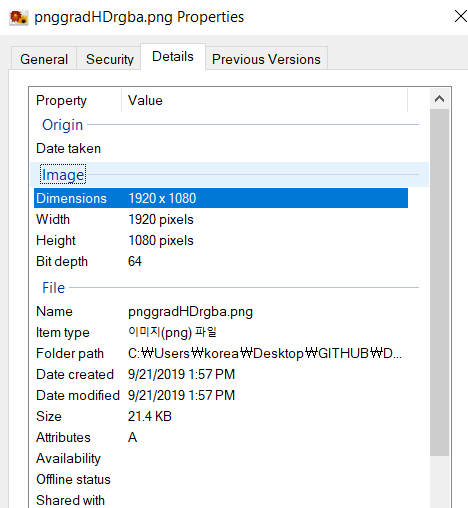Select the Attributes property row

221,437
